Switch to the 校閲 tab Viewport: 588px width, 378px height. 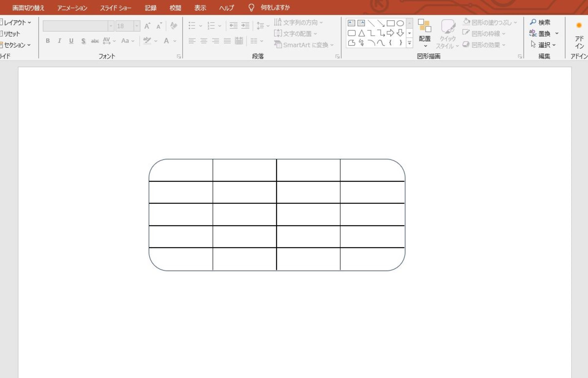[175, 8]
